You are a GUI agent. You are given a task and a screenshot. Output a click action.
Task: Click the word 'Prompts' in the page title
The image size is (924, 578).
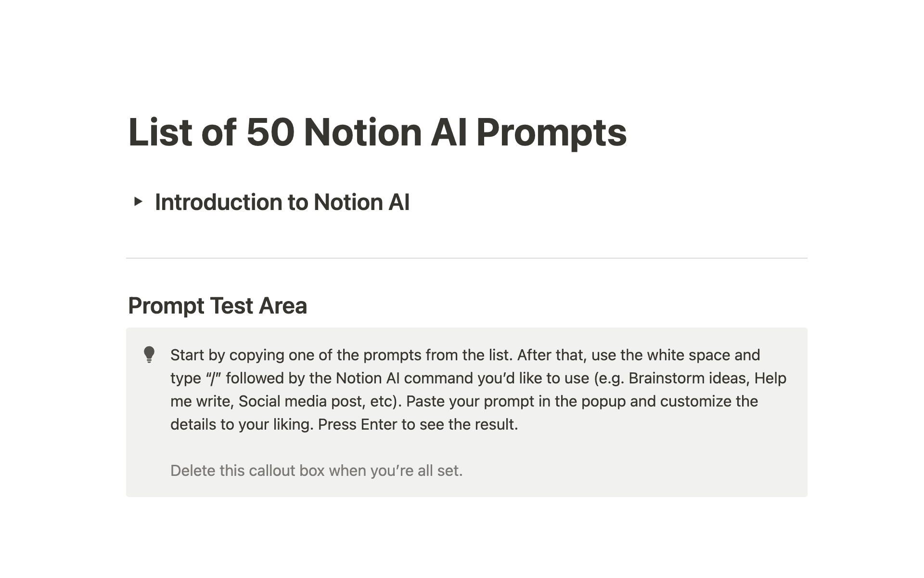tap(552, 132)
